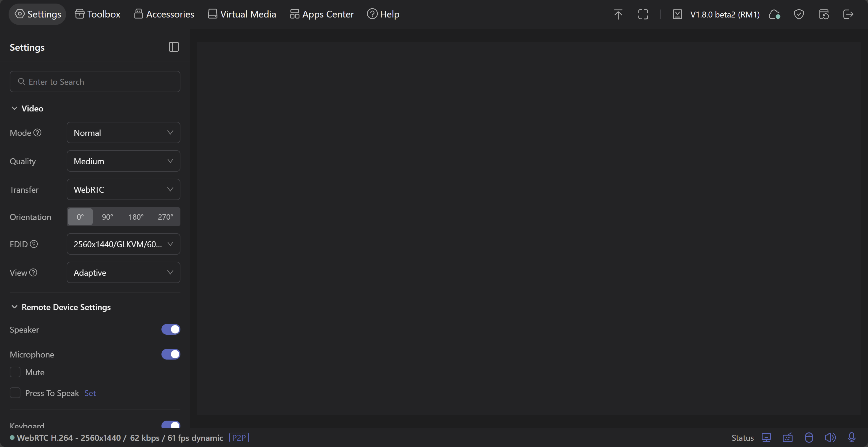Click the security shield icon
This screenshot has width=868, height=447.
click(799, 14)
